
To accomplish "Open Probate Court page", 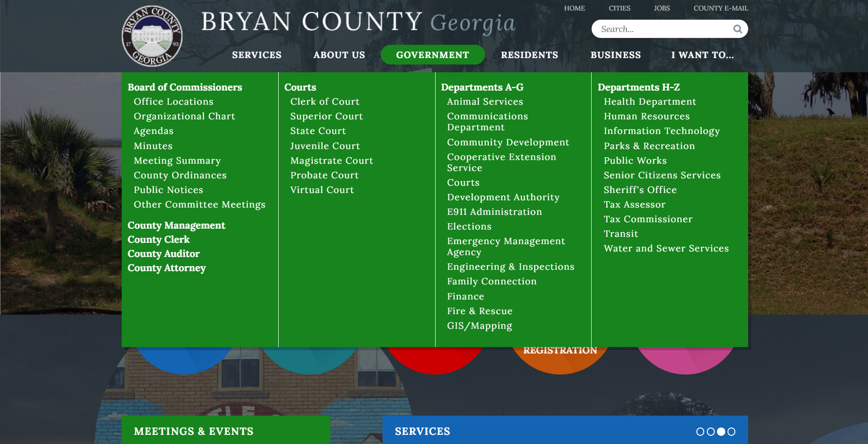I will click(x=324, y=175).
